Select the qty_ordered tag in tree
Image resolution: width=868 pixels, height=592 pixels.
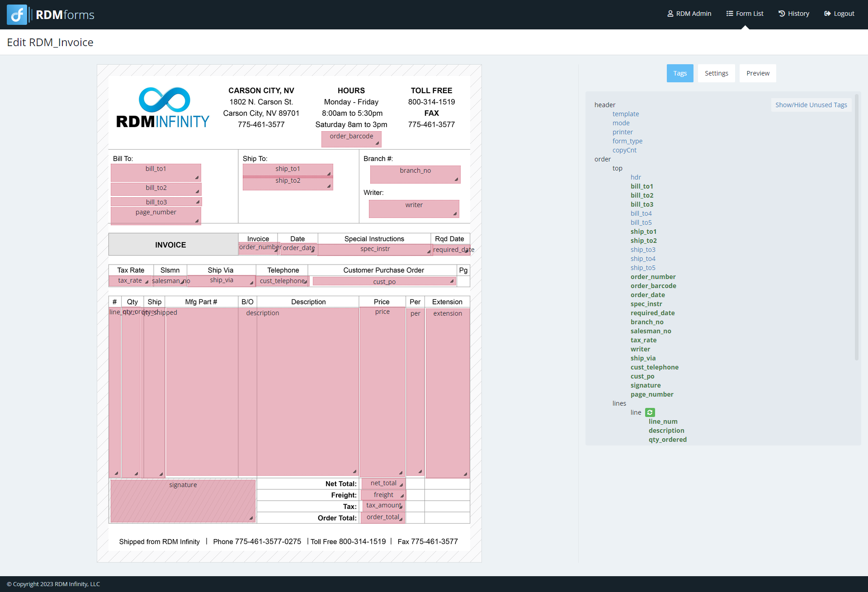click(667, 440)
